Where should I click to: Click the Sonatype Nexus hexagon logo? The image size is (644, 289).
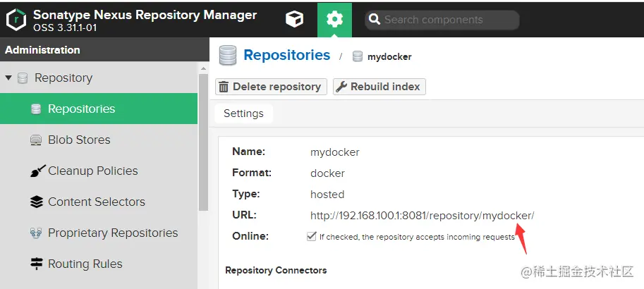pyautogui.click(x=16, y=19)
